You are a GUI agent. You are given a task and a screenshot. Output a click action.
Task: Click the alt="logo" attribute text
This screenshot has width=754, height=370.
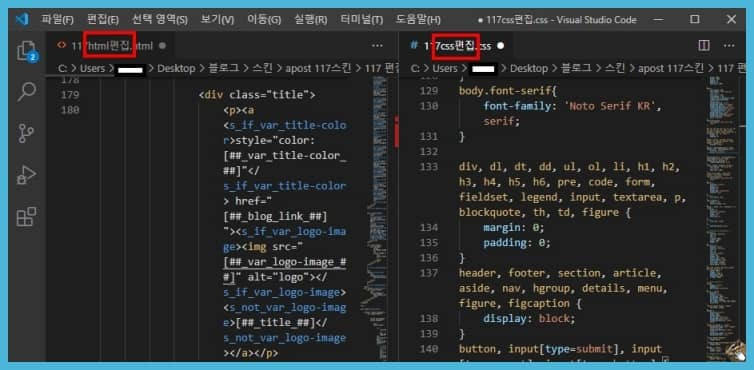point(277,277)
